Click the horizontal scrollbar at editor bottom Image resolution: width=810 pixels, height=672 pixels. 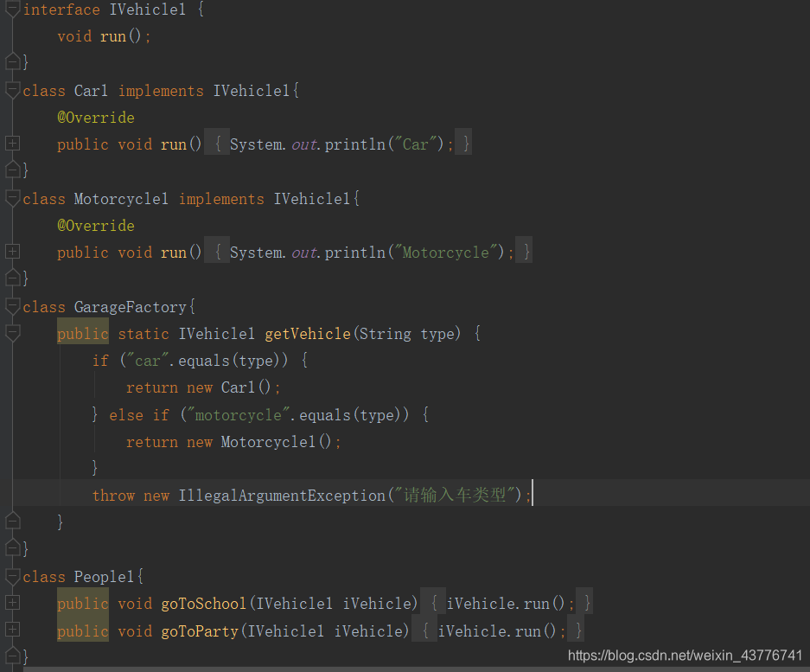(417, 669)
